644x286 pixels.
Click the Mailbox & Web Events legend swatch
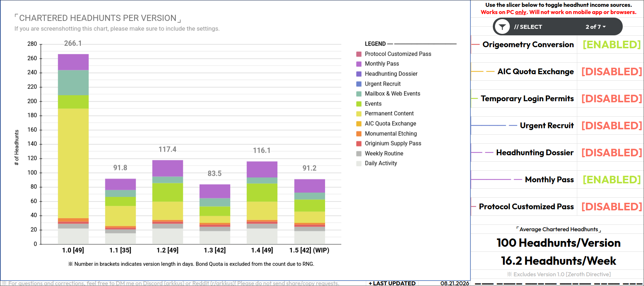(359, 94)
